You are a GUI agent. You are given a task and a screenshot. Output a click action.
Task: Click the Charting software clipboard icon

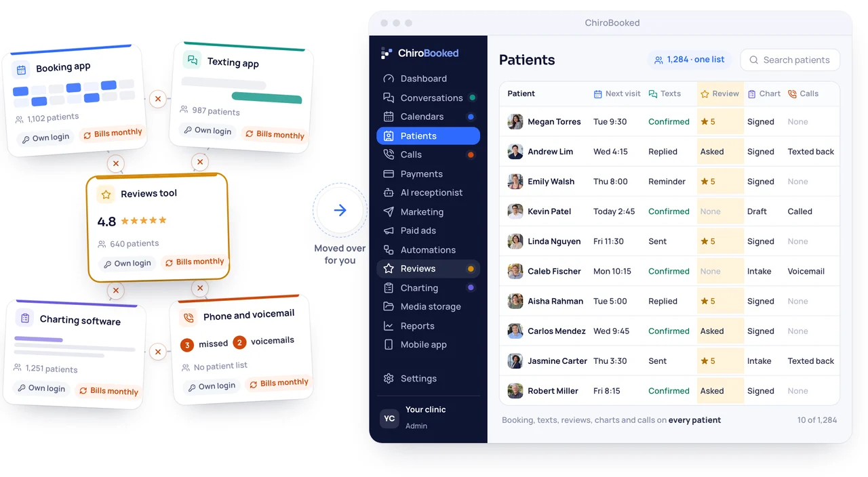tap(25, 318)
